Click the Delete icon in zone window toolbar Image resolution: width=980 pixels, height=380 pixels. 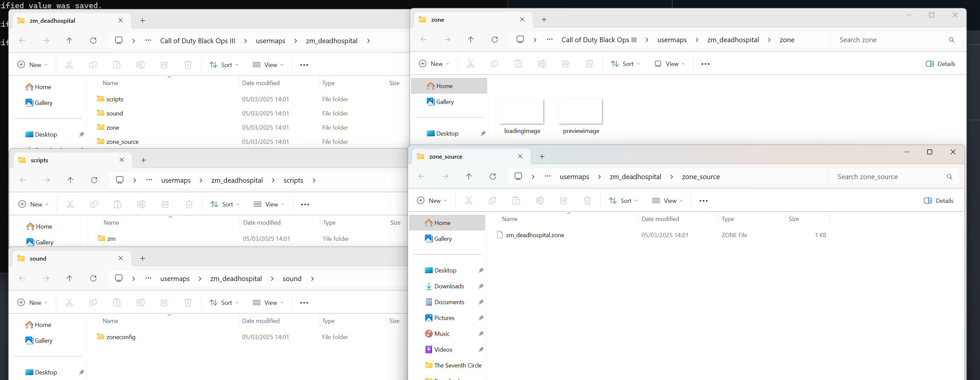point(589,64)
